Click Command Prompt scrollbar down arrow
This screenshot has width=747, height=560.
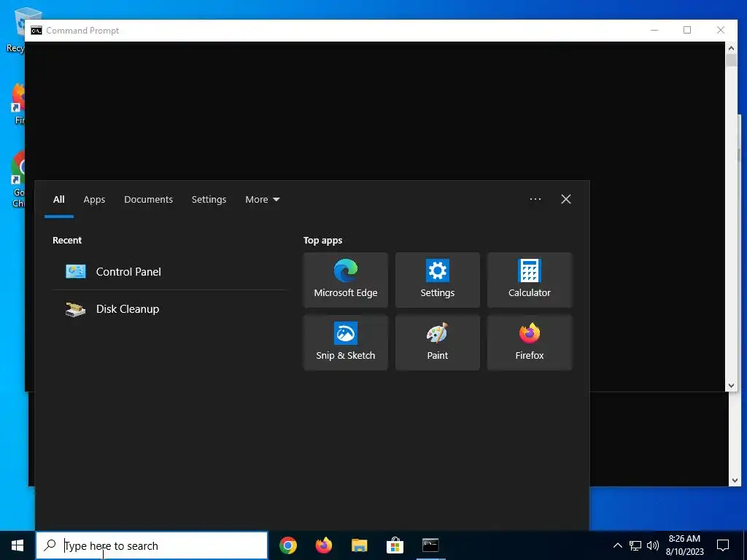click(731, 386)
